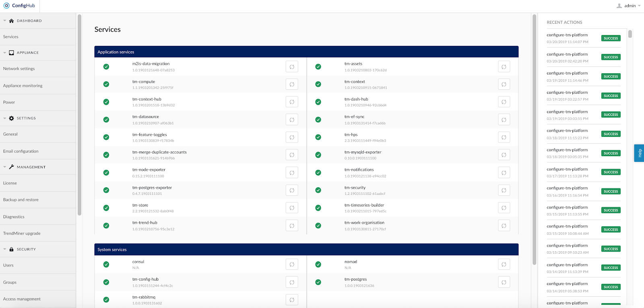Click version text 1.0.1903210803-170c62d

point(365,70)
